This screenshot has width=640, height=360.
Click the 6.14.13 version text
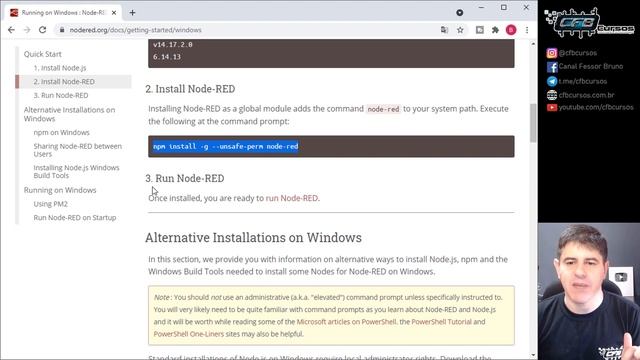[x=167, y=57]
